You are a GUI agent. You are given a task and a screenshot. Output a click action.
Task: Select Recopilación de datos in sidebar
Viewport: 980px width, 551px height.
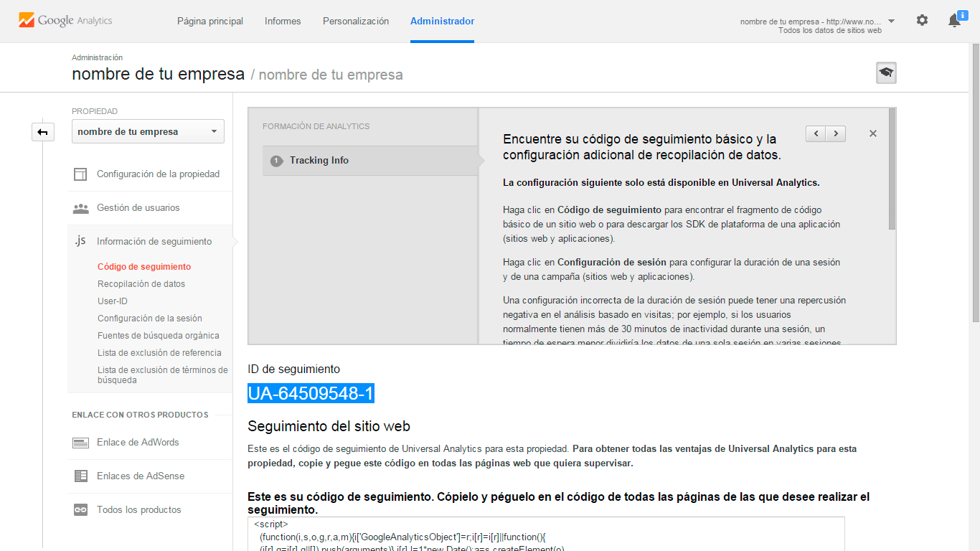pos(141,284)
